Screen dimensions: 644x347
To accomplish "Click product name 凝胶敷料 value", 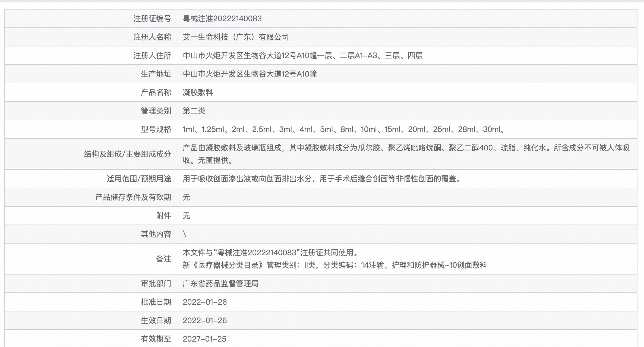I will 198,92.
